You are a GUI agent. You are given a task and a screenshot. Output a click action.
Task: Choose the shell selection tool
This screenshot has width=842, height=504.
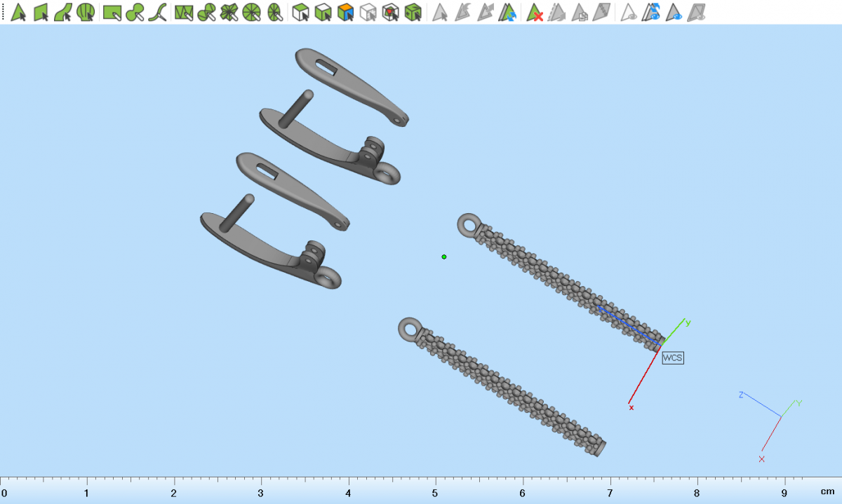[x=86, y=12]
